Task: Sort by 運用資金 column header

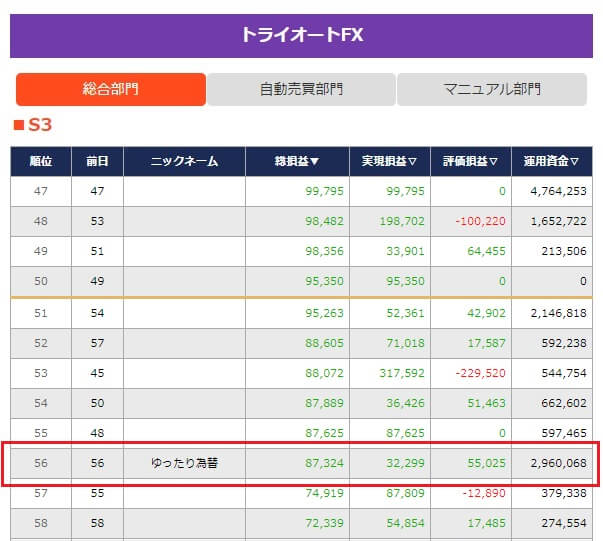Action: (x=551, y=161)
